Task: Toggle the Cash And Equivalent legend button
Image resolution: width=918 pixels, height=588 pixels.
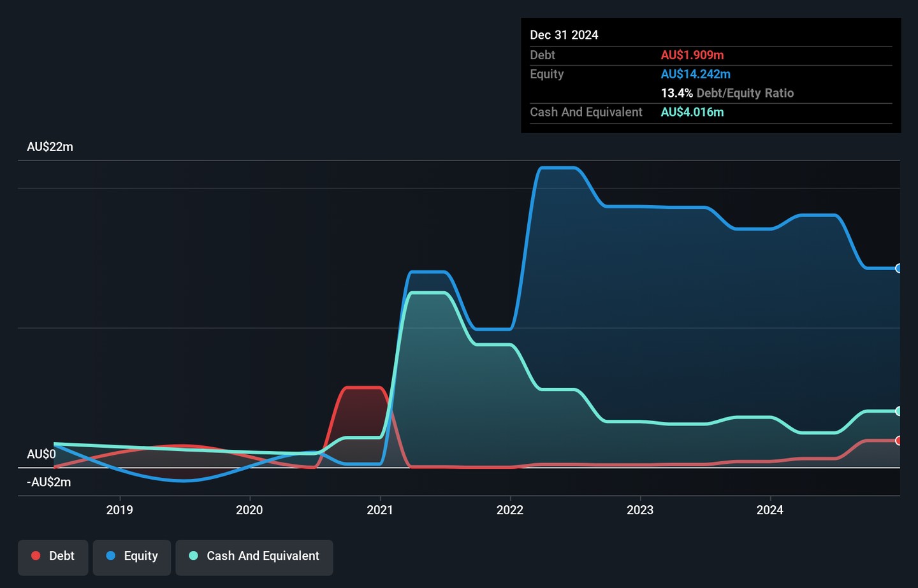Action: point(254,557)
